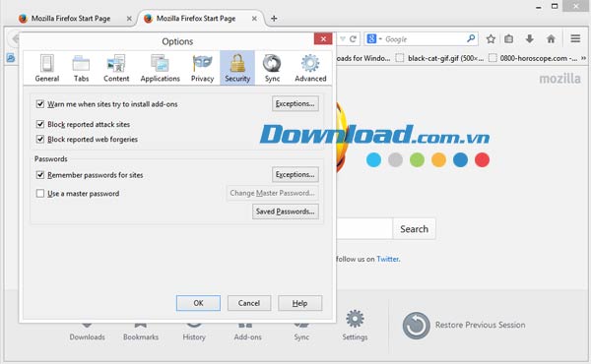The height and width of the screenshot is (364, 591).
Task: Click the start page search input field
Action: (x=364, y=229)
